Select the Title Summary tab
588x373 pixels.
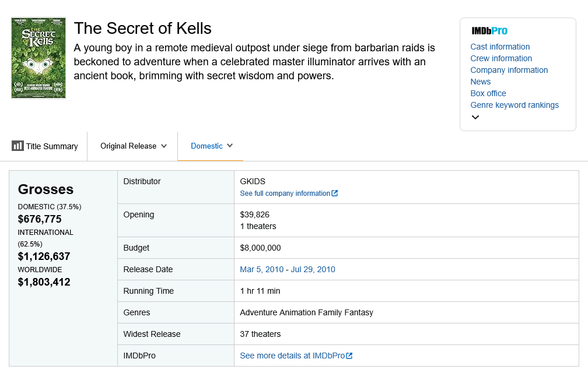[x=51, y=146]
